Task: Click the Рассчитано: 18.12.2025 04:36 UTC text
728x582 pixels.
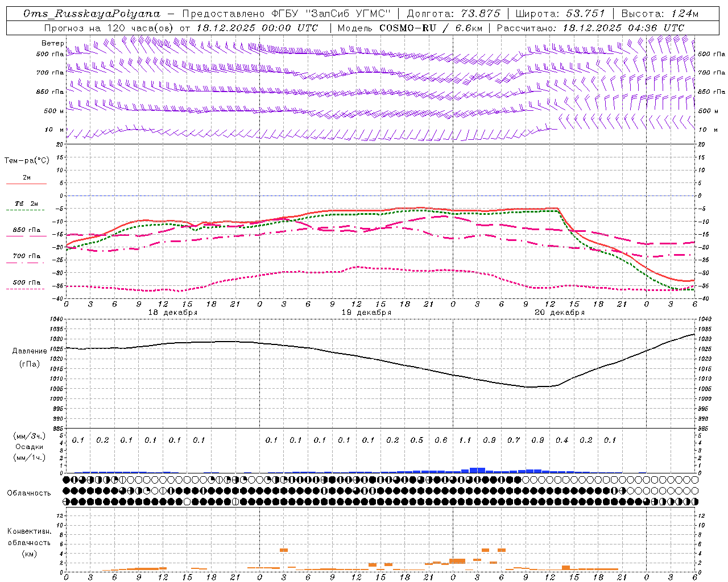Action: point(590,28)
